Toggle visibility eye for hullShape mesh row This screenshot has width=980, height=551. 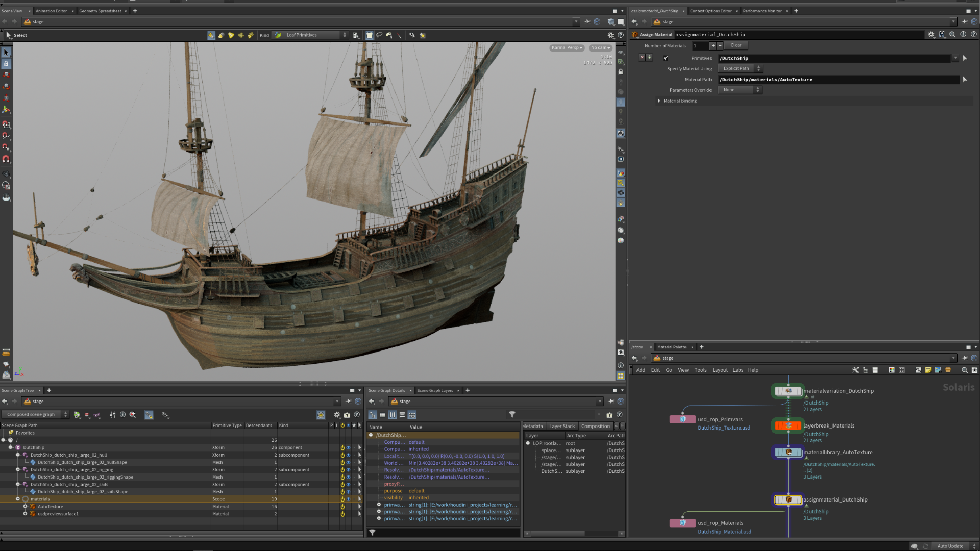(x=349, y=463)
